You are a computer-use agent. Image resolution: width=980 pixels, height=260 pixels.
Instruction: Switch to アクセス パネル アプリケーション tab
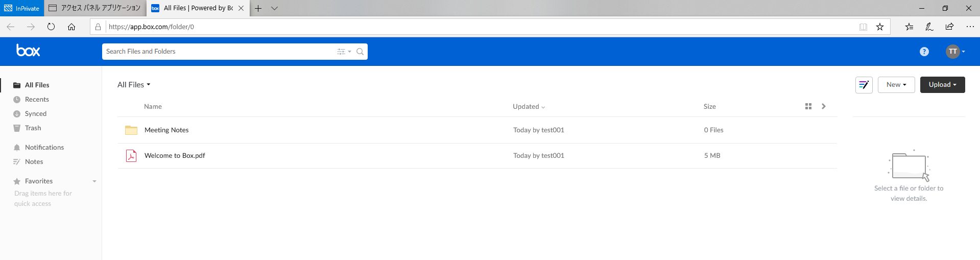click(x=95, y=8)
